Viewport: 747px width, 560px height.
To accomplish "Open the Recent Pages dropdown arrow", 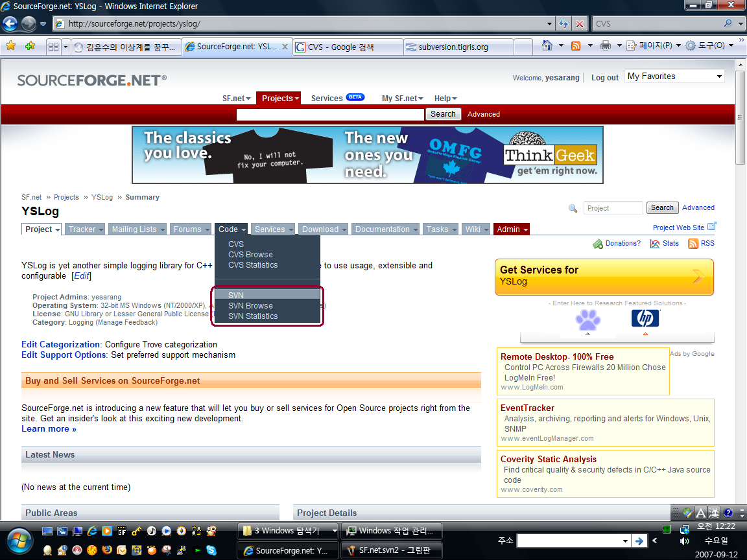I will (43, 24).
